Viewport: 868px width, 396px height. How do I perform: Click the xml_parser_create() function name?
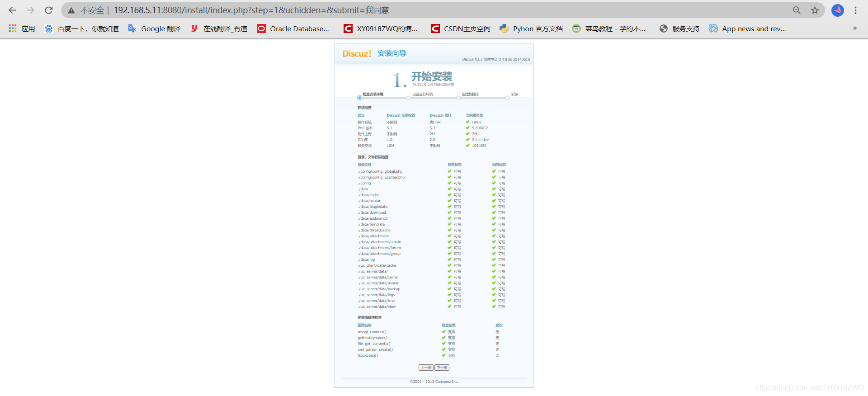coord(375,349)
